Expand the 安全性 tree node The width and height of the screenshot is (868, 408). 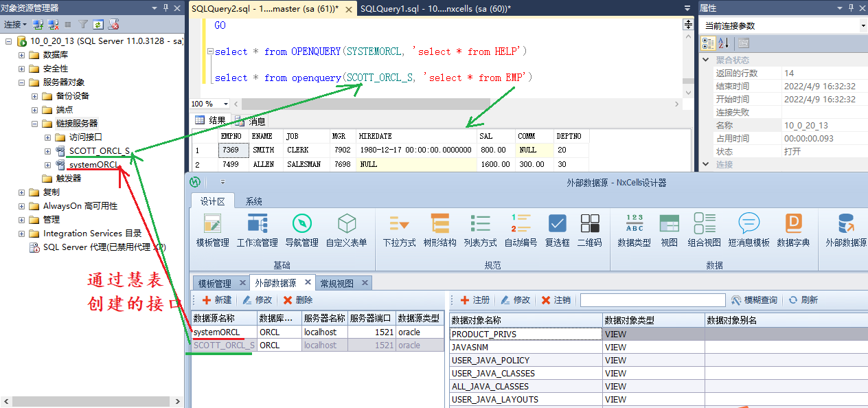pyautogui.click(x=22, y=69)
